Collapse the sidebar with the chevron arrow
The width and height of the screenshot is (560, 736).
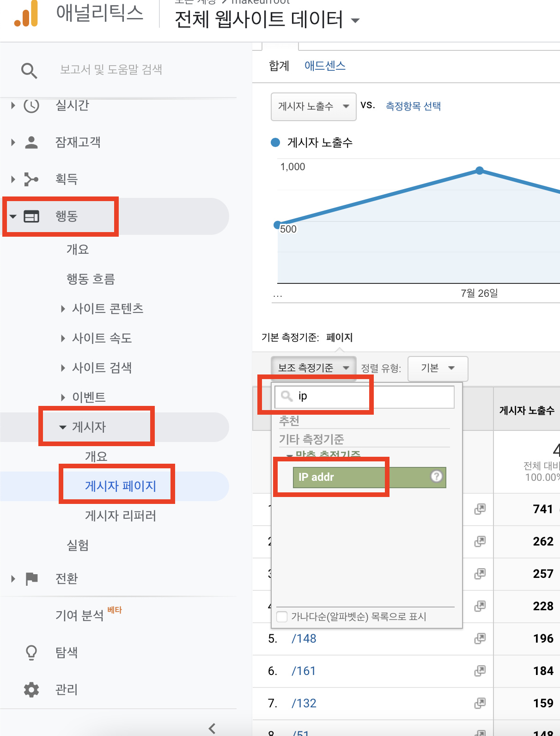[x=212, y=728]
